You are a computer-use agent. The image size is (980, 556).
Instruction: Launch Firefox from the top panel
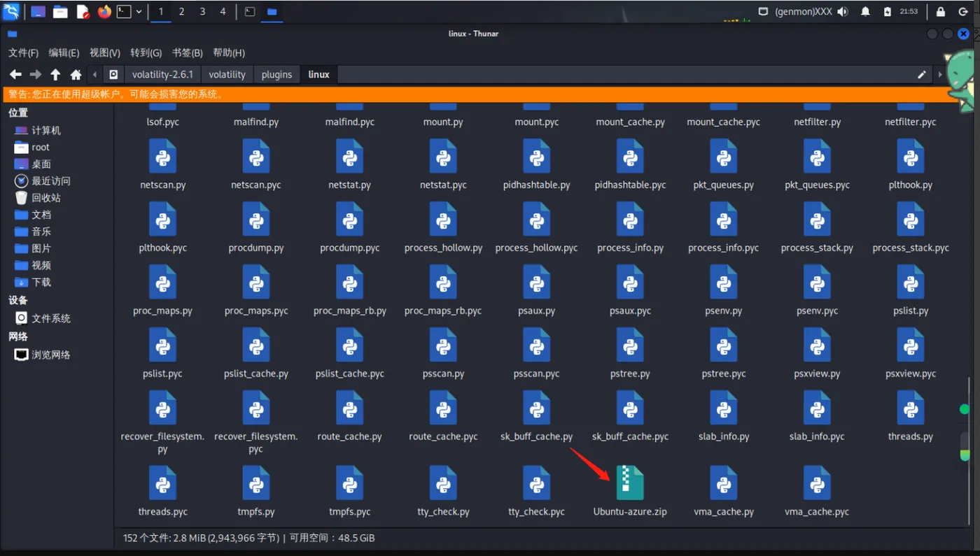tap(104, 11)
